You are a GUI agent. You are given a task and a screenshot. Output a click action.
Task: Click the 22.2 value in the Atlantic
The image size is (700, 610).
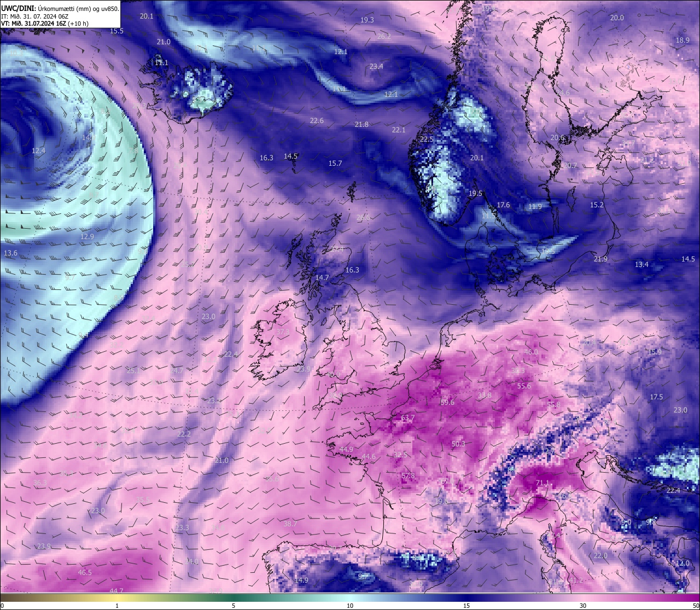(x=184, y=434)
